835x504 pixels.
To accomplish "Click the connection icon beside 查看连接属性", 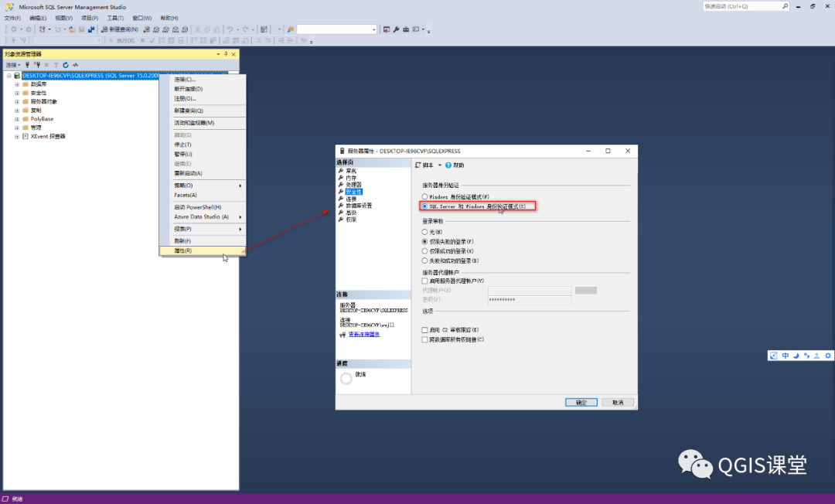I will pos(343,335).
